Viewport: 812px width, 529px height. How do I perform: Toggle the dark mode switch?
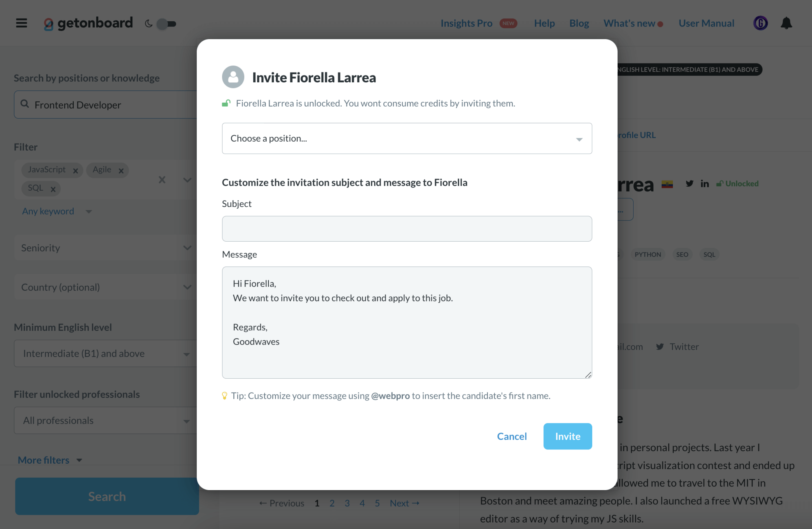166,23
